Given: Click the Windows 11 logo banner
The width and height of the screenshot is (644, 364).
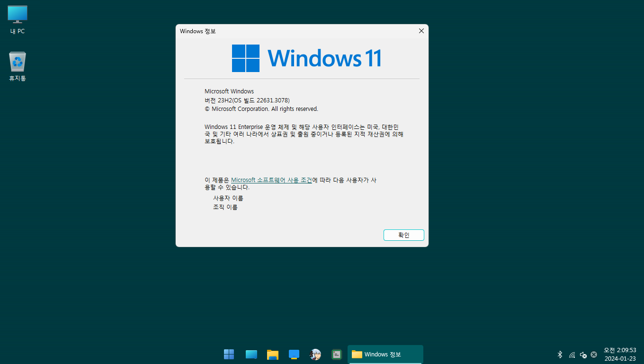Looking at the screenshot, I should tap(306, 58).
